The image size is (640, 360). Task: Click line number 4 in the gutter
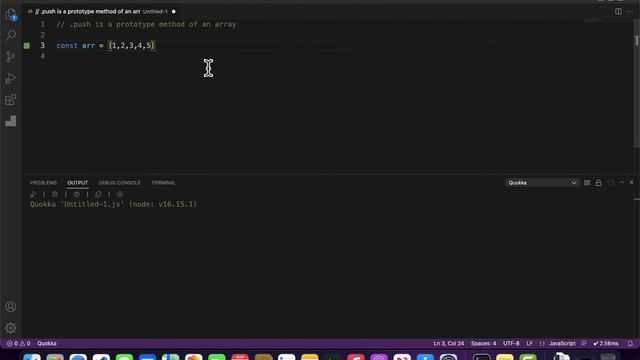(42, 56)
